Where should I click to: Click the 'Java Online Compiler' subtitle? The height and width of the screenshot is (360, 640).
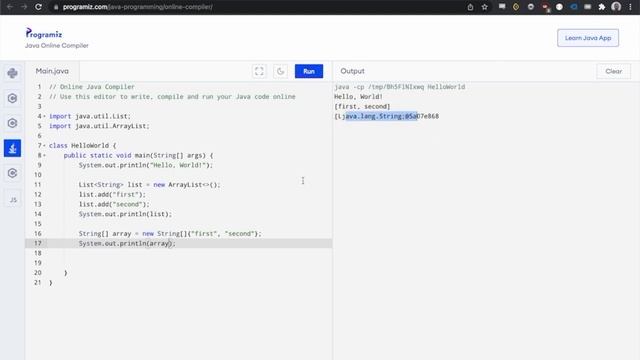point(57,45)
